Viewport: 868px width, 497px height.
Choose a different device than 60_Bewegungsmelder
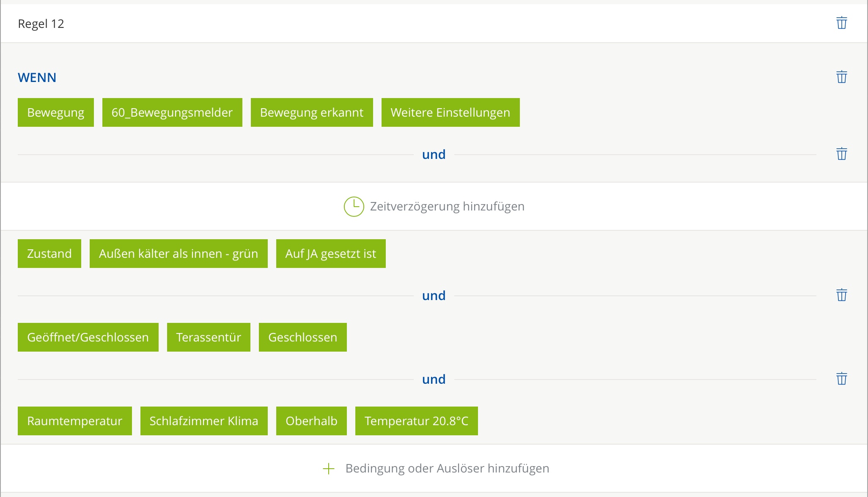pyautogui.click(x=172, y=112)
